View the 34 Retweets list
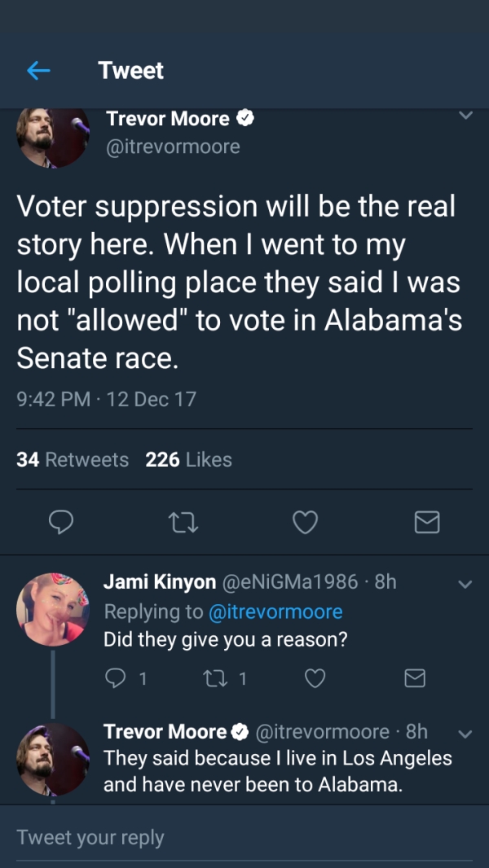The image size is (489, 868). [73, 460]
